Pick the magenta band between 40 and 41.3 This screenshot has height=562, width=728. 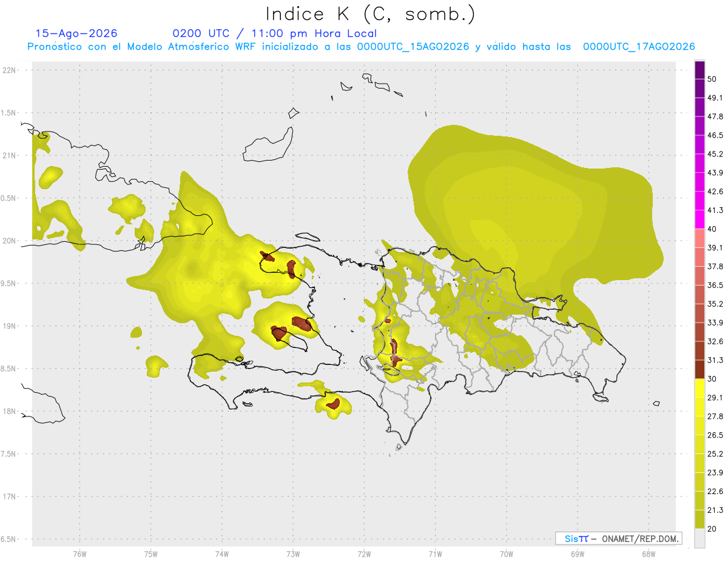tap(699, 219)
